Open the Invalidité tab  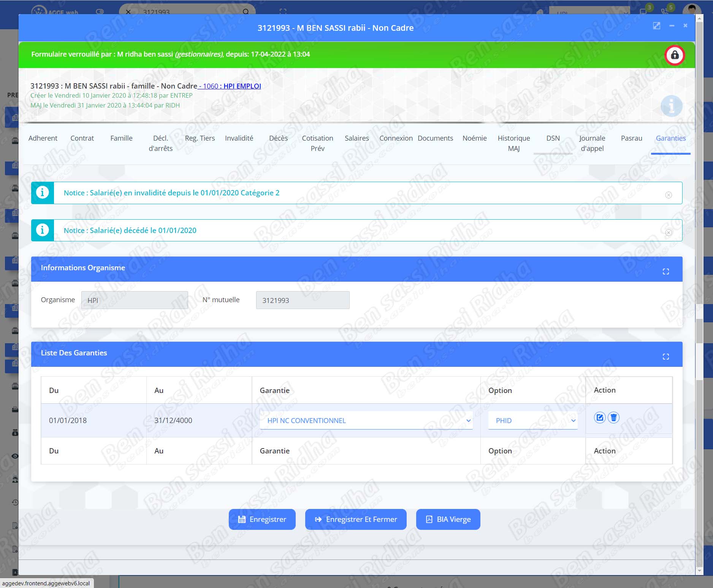(x=239, y=138)
